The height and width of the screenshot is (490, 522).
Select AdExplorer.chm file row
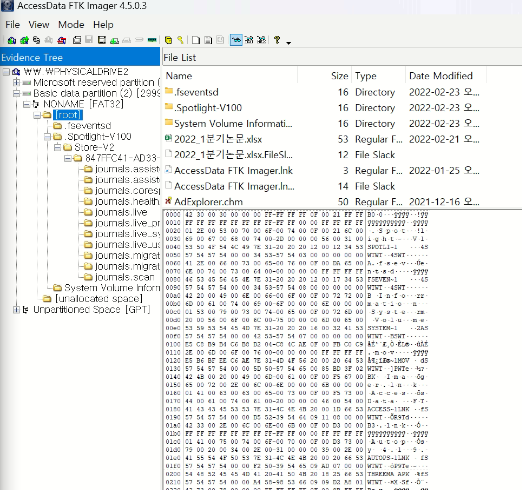pyautogui.click(x=322, y=202)
